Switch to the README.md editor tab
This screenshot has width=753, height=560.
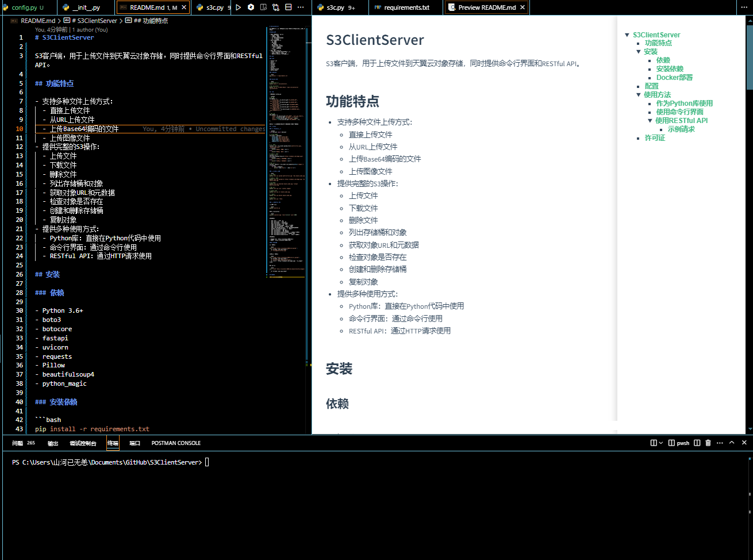coord(153,7)
